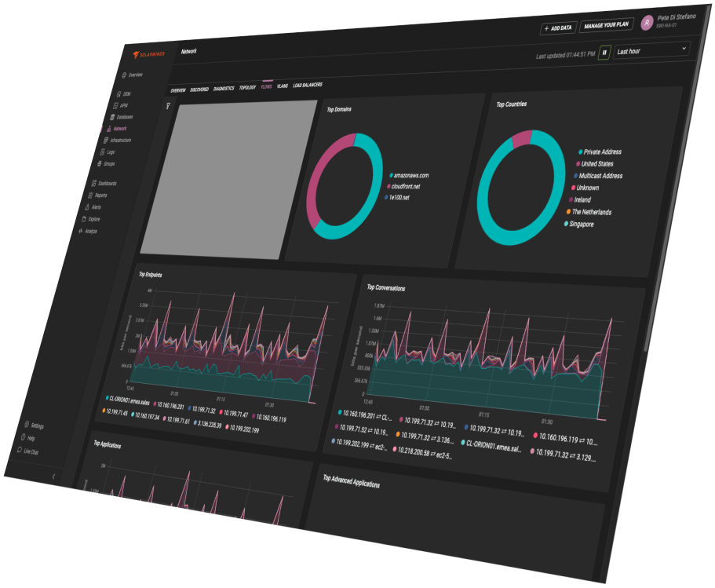The width and height of the screenshot is (715, 588).
Task: Click the filter funnel icon
Action: 167,106
